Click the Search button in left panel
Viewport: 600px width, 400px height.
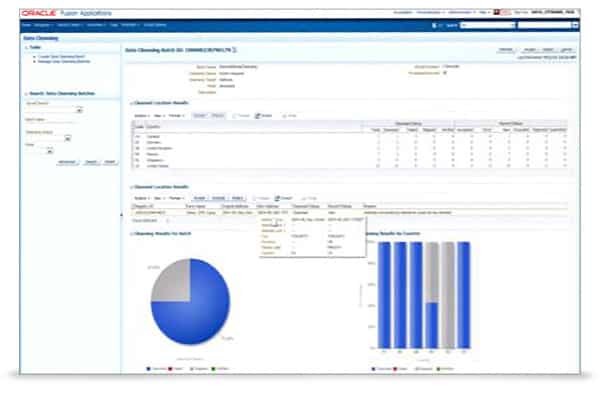92,160
